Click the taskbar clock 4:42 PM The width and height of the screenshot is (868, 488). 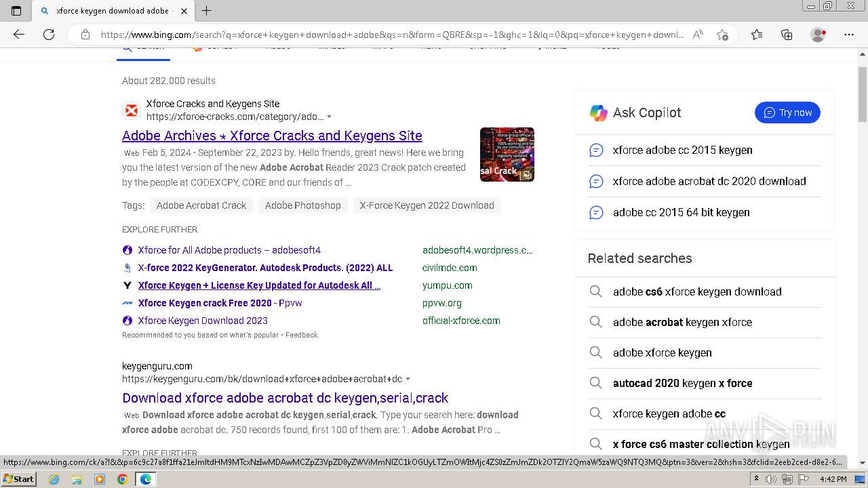point(833,480)
